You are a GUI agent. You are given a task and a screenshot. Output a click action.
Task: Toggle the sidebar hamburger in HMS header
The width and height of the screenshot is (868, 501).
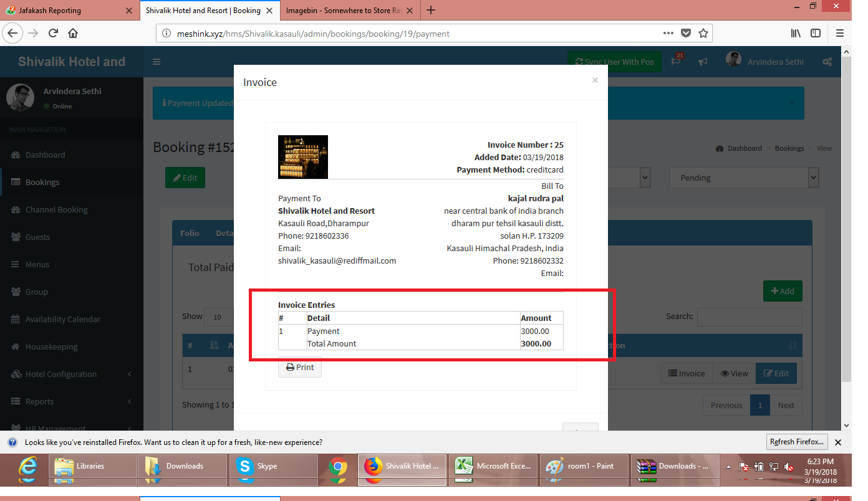(x=157, y=62)
